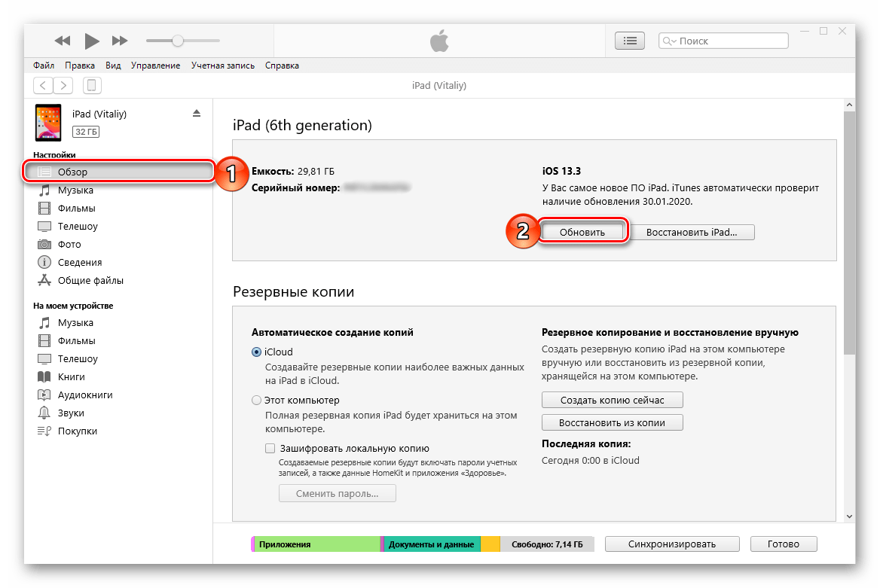
Task: Select the iCloud backup radio button
Action: tap(257, 352)
